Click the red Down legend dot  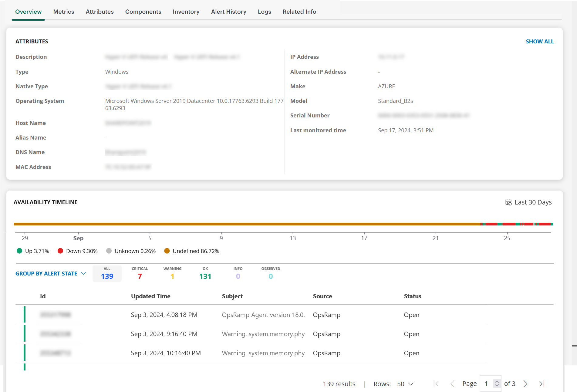[x=60, y=251]
